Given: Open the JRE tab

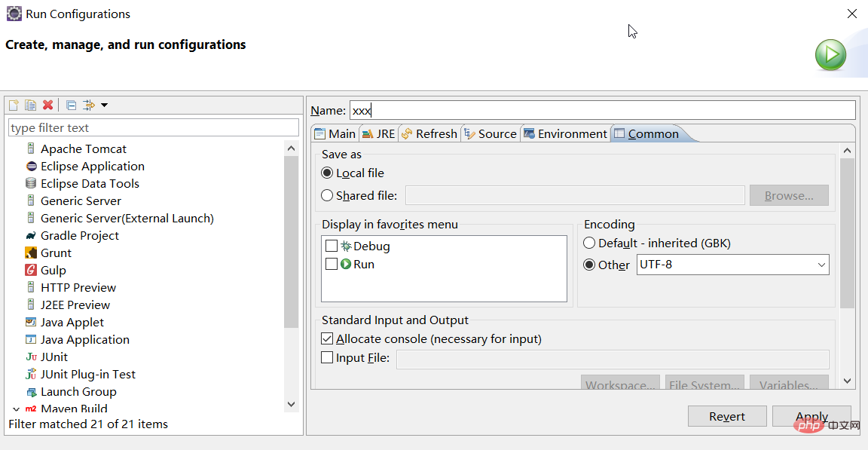Looking at the screenshot, I should pyautogui.click(x=378, y=133).
